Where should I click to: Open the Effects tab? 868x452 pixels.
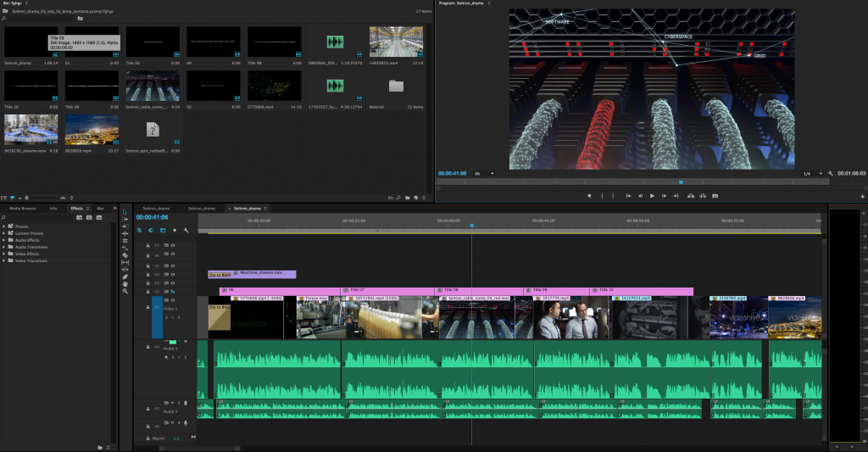pyautogui.click(x=76, y=209)
